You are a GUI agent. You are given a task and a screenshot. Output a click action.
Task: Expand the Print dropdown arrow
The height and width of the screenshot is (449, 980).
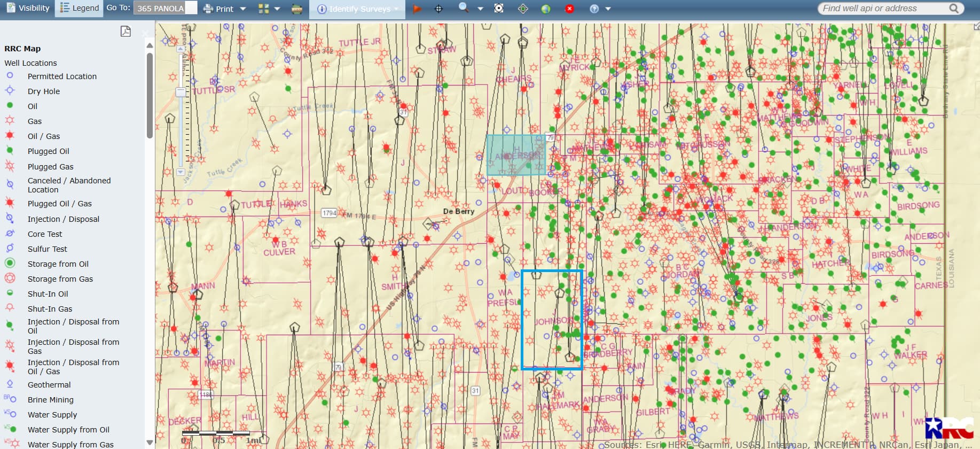click(x=243, y=9)
